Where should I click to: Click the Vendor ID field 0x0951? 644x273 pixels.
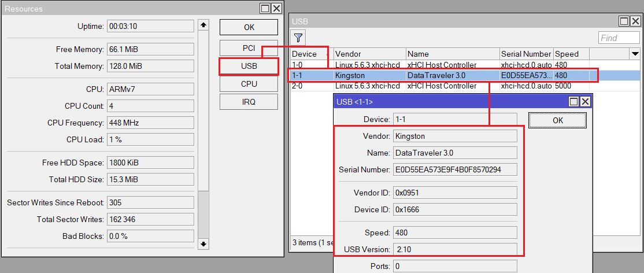pyautogui.click(x=455, y=193)
